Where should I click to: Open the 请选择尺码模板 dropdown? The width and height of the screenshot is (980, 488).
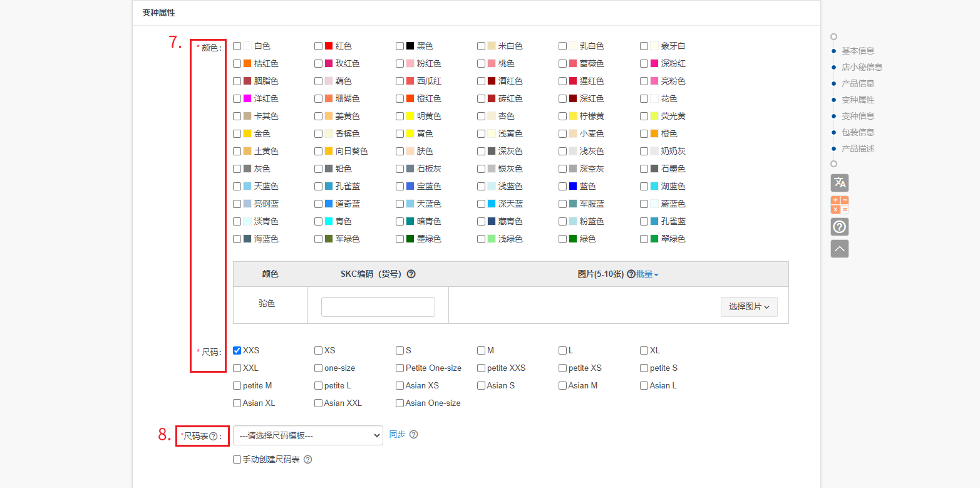[x=308, y=435]
